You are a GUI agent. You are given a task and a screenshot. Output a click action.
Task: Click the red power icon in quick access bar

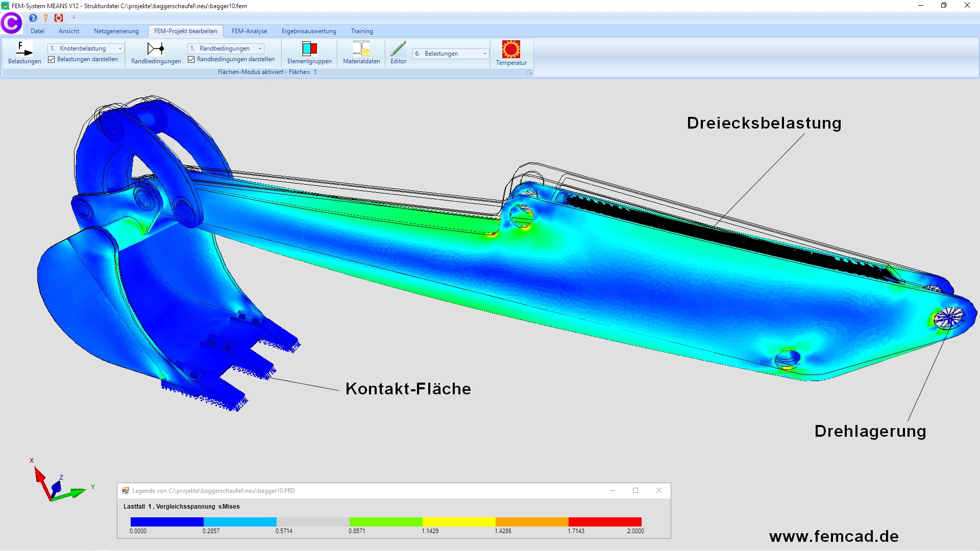(59, 18)
